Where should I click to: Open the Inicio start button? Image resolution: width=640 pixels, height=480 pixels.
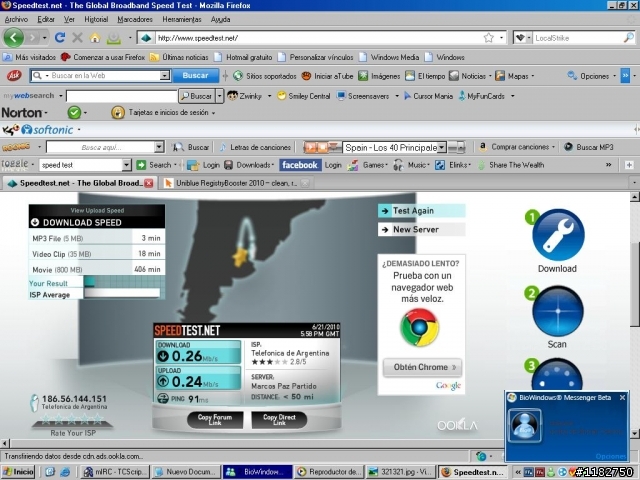click(18, 471)
